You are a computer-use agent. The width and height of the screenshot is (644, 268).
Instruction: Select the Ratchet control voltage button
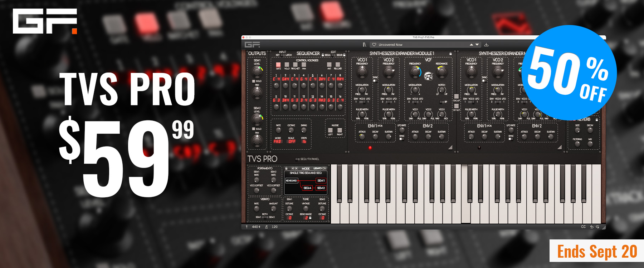point(295,64)
